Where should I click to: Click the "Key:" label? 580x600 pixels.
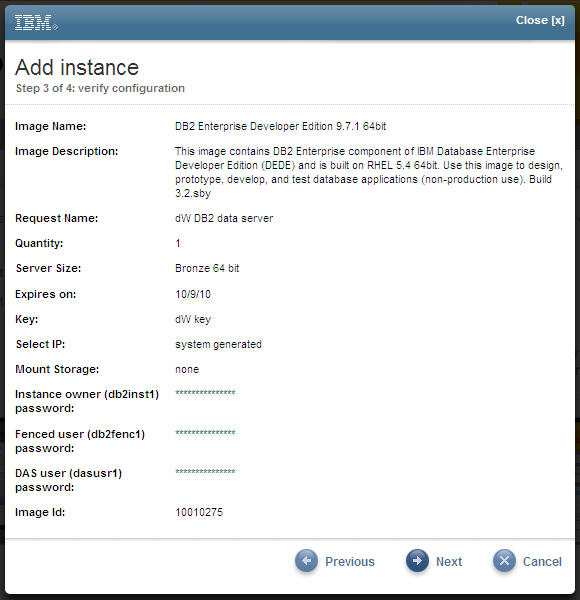point(26,319)
